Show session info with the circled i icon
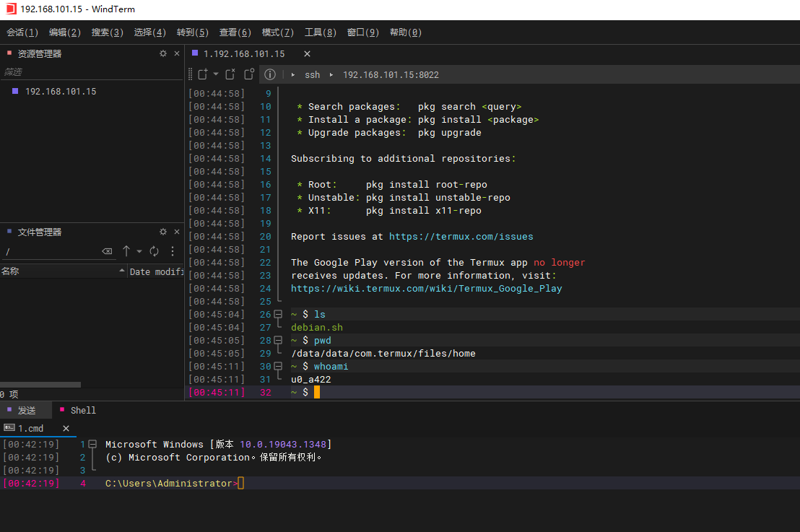 [270, 74]
